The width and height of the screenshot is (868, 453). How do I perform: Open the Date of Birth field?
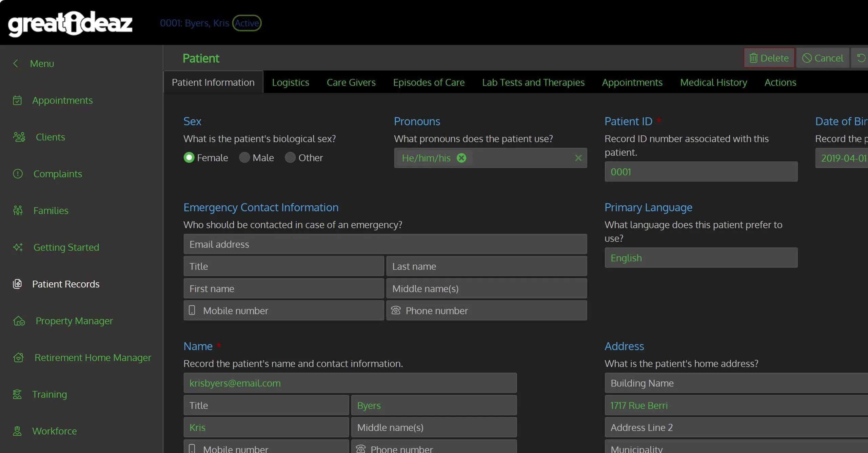[842, 158]
